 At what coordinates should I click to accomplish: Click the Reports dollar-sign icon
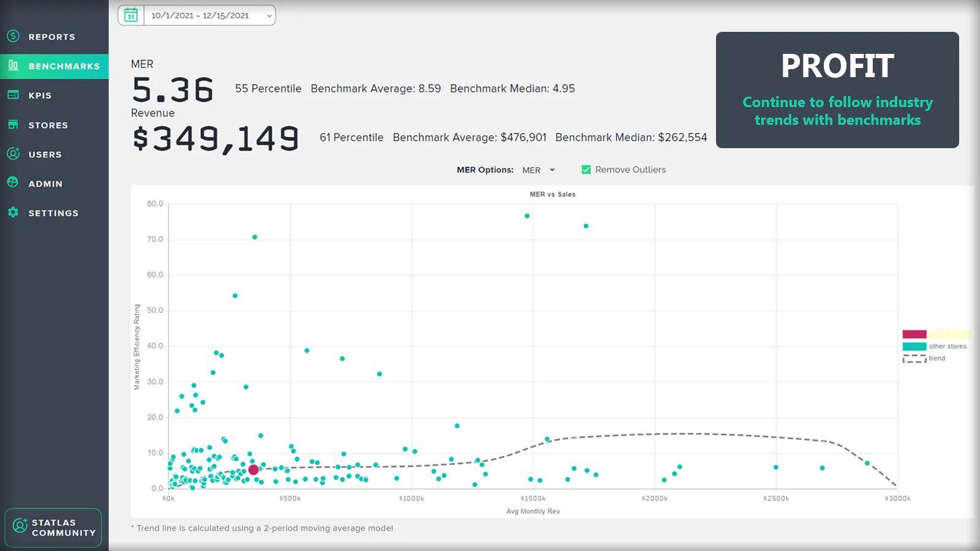point(13,36)
